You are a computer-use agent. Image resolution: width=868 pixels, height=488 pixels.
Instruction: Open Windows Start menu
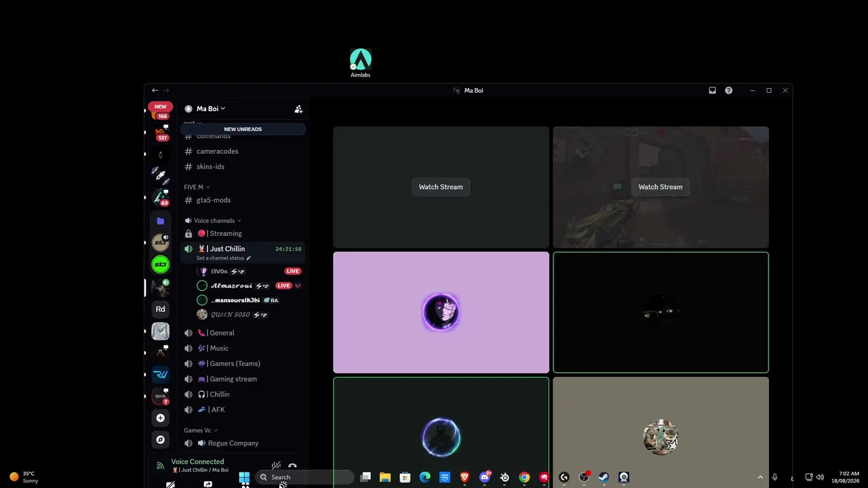pyautogui.click(x=244, y=477)
